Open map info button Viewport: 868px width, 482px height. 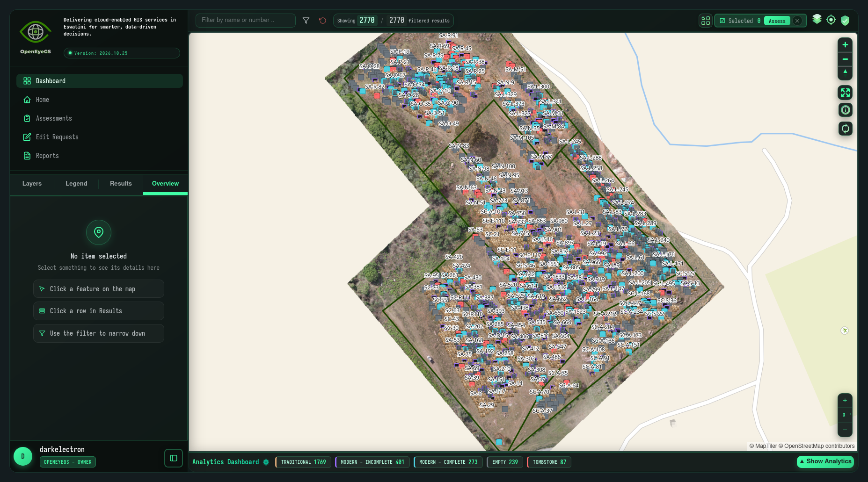click(845, 110)
